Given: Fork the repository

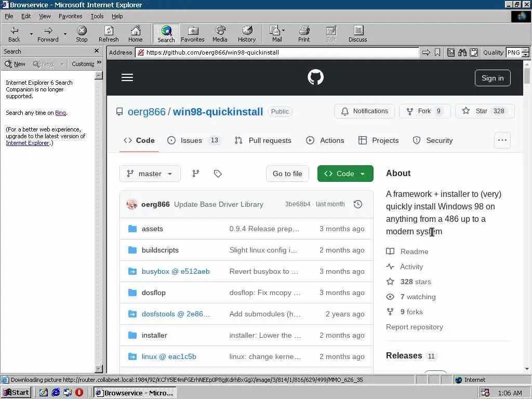Looking at the screenshot, I should [x=425, y=111].
